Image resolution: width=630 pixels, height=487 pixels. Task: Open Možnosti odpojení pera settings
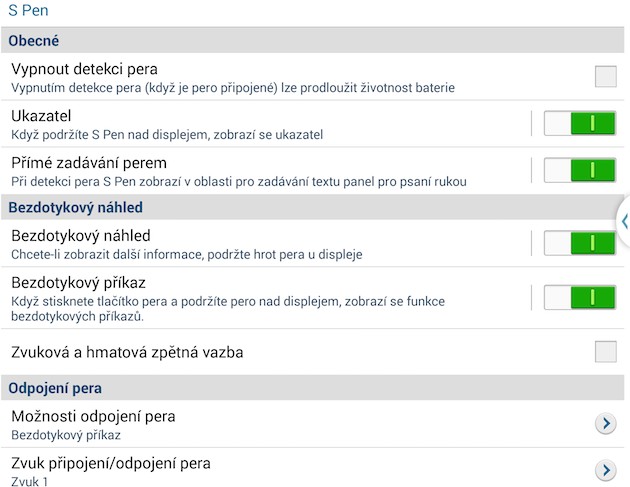click(x=312, y=424)
